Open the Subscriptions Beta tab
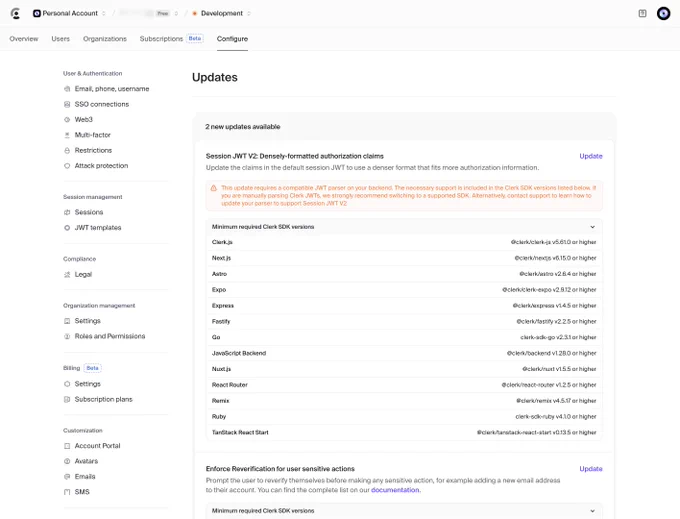This screenshot has height=519, width=680. 171,39
